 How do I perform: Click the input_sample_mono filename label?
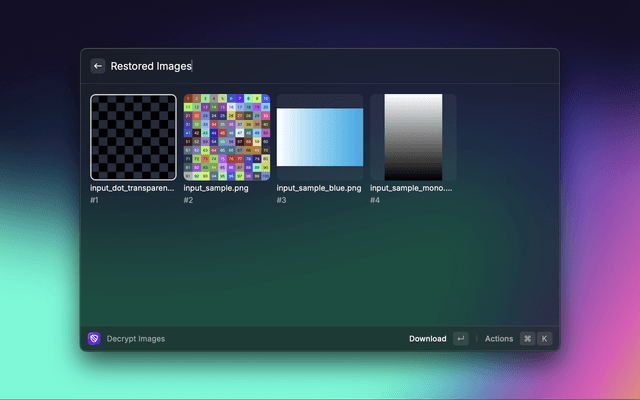coord(411,188)
